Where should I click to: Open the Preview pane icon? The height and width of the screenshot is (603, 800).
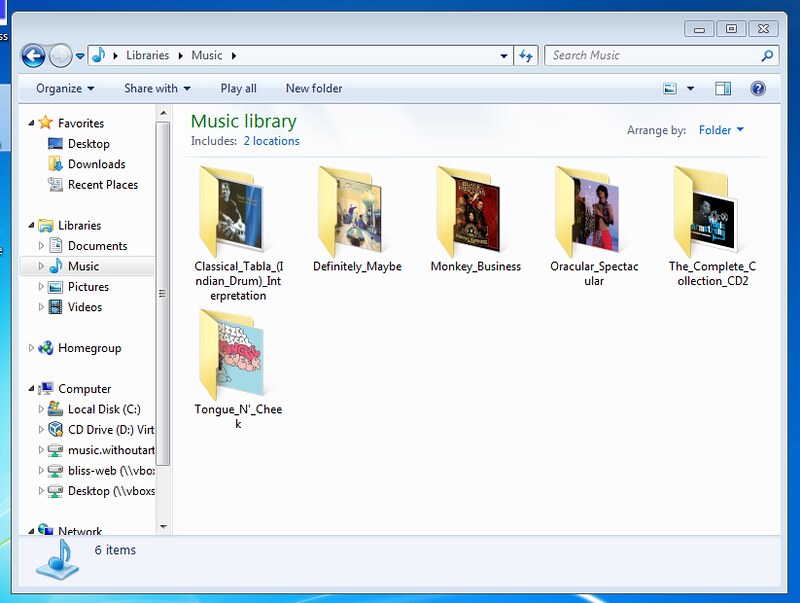pyautogui.click(x=721, y=88)
